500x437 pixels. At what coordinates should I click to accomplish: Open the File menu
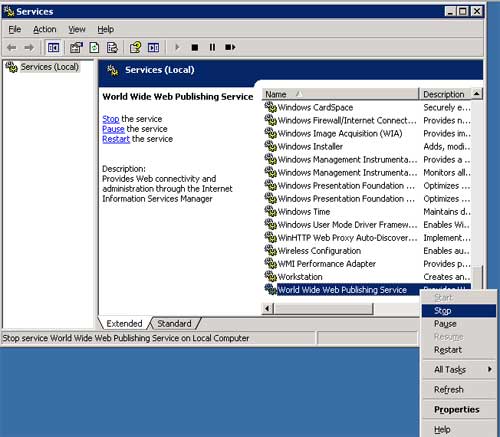coord(15,29)
